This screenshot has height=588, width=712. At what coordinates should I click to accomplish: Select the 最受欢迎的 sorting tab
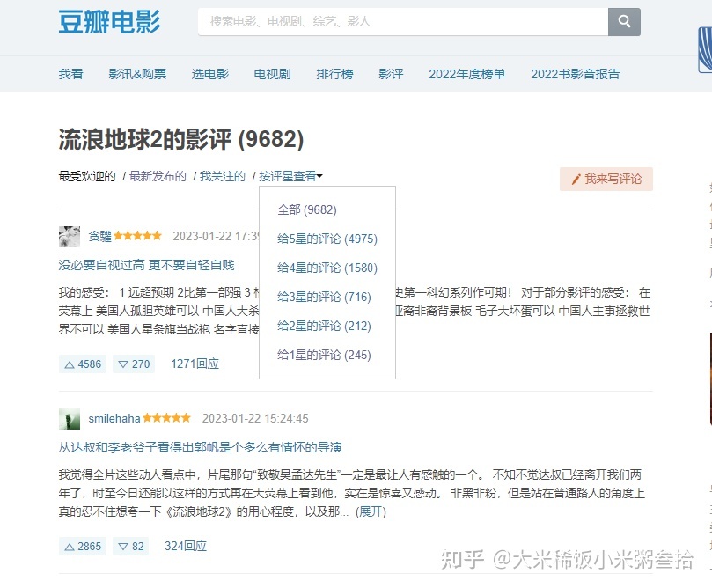87,176
